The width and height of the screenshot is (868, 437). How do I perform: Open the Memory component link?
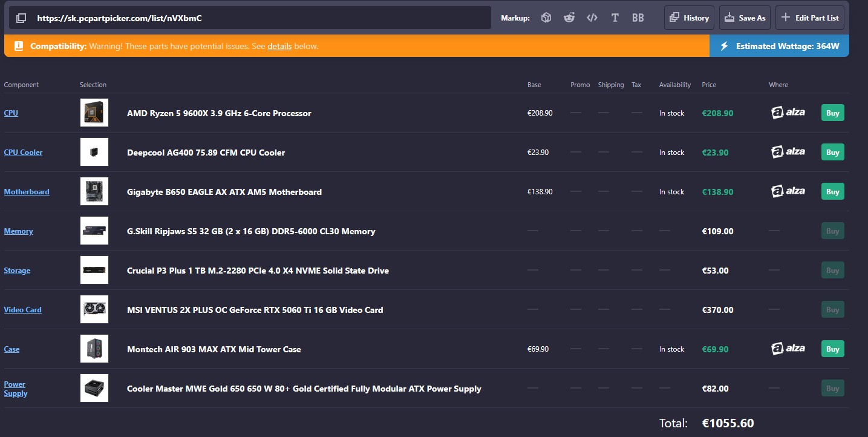18,231
